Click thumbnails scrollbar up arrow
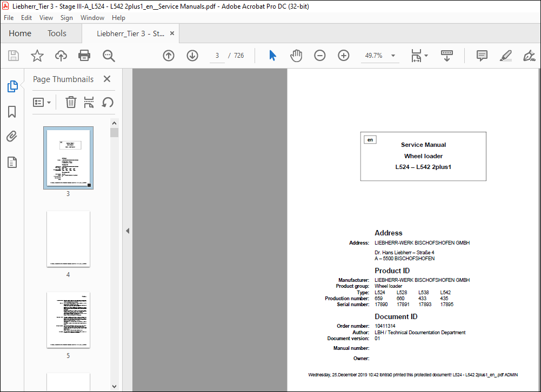541x392 pixels. tap(114, 123)
